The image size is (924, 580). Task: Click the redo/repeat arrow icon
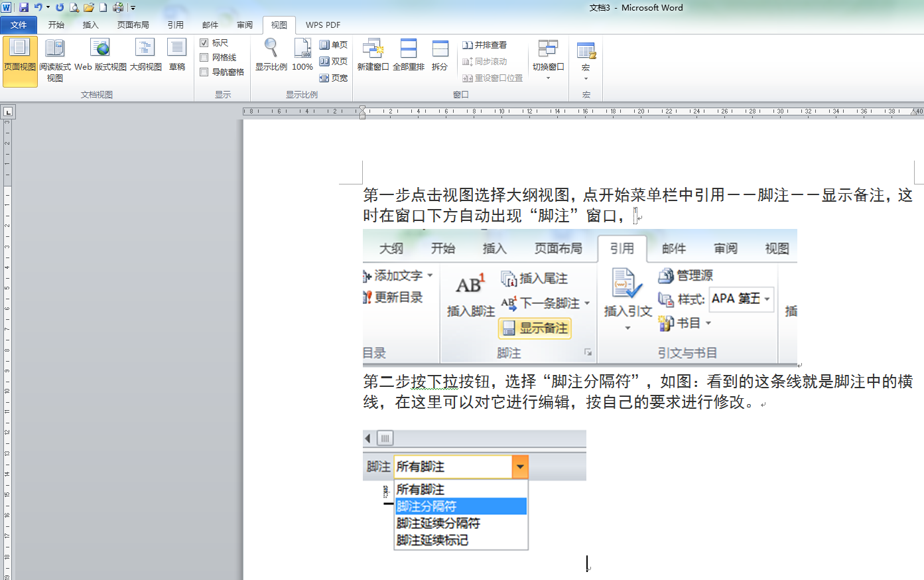pyautogui.click(x=60, y=7)
